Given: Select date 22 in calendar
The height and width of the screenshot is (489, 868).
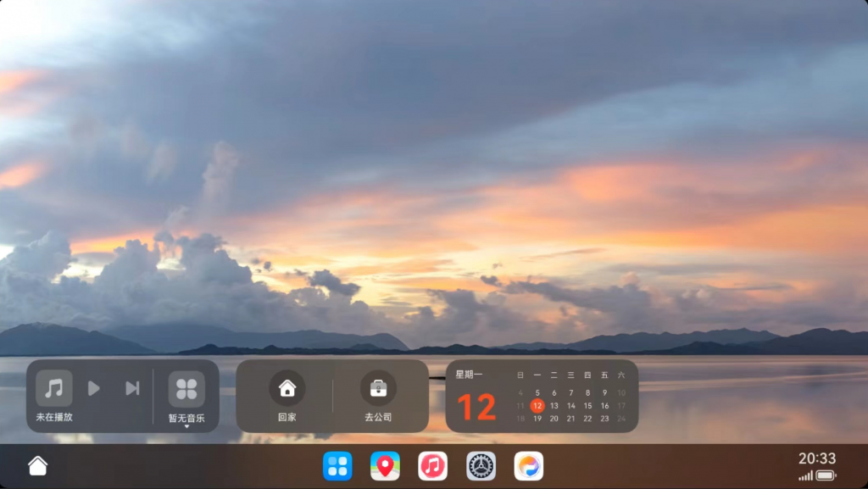Looking at the screenshot, I should 587,419.
